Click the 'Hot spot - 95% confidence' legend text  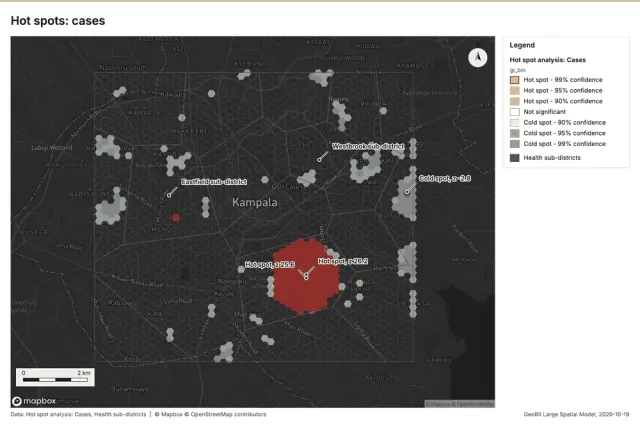[x=563, y=90]
